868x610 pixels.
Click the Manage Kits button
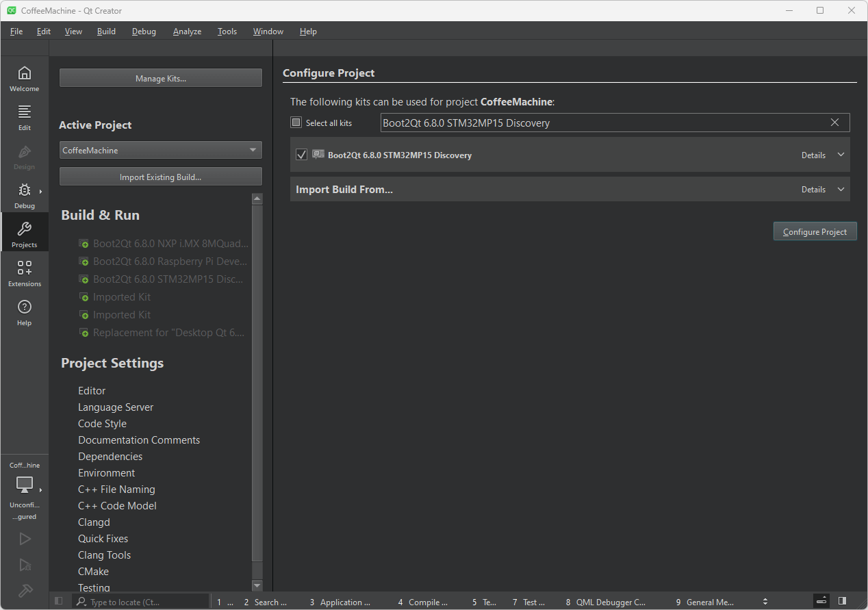click(160, 78)
